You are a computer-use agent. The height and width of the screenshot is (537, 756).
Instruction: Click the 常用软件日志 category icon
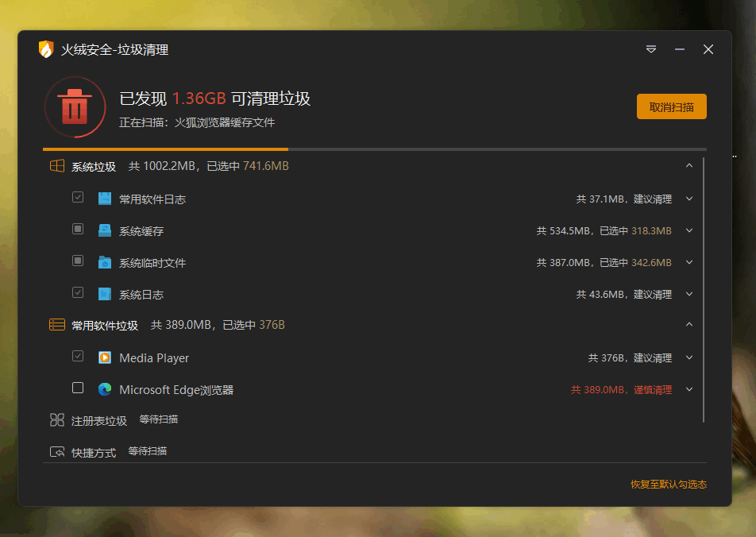point(105,199)
